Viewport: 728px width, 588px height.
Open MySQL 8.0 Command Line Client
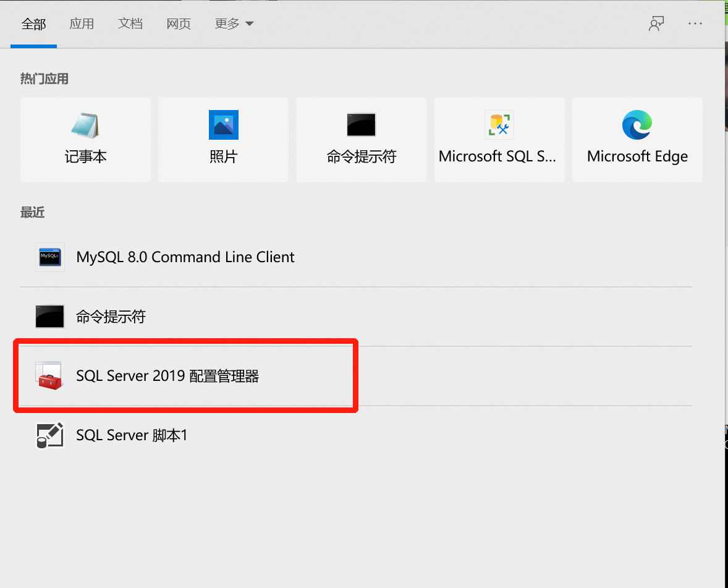(x=185, y=257)
